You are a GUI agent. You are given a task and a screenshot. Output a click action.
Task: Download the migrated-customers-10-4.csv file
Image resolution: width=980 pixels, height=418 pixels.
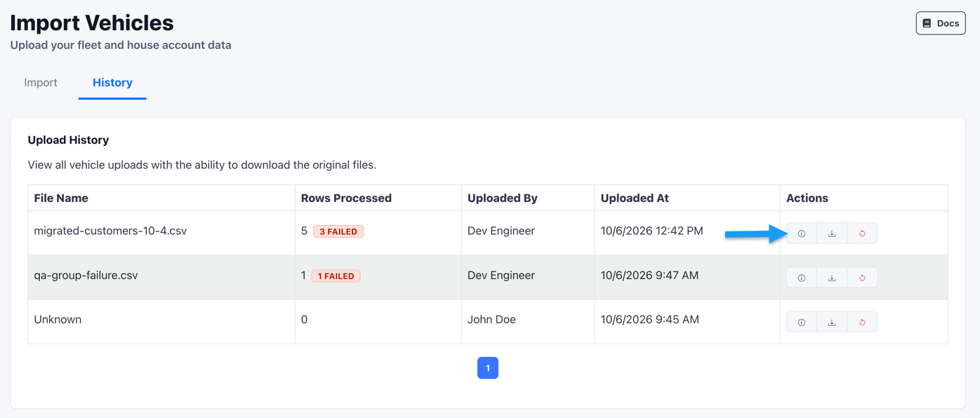coord(832,234)
